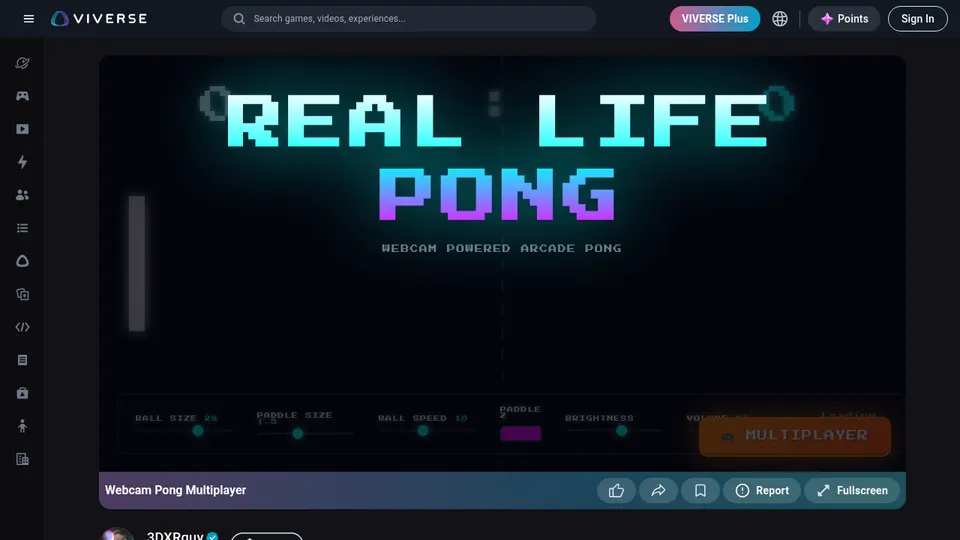The height and width of the screenshot is (540, 960).
Task: Start the Multiplayer game button
Action: [x=795, y=436]
